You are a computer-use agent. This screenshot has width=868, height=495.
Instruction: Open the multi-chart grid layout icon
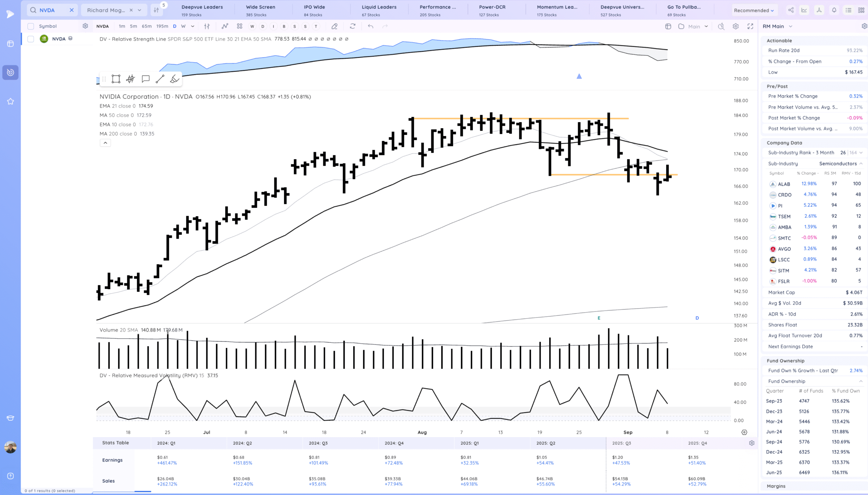tap(240, 26)
